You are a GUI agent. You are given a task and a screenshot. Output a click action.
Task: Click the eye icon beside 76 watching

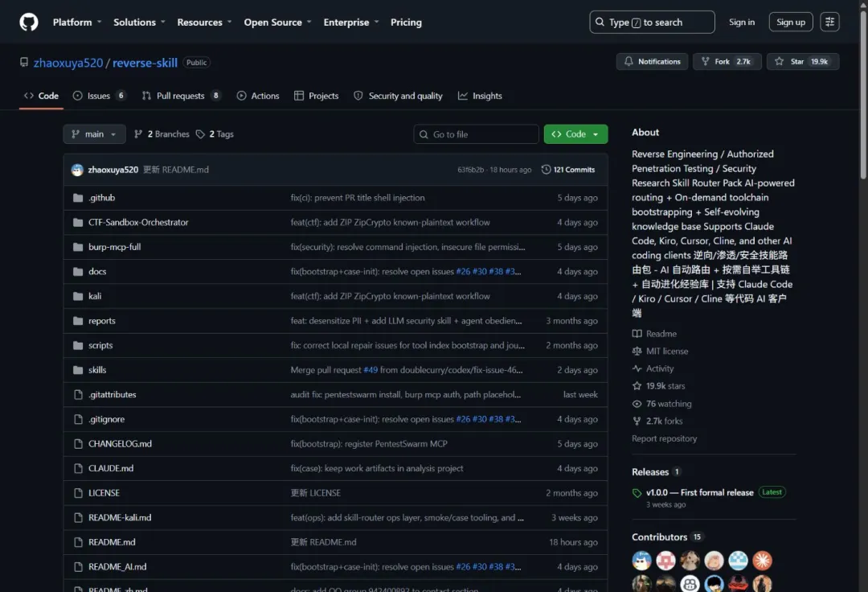(x=637, y=404)
